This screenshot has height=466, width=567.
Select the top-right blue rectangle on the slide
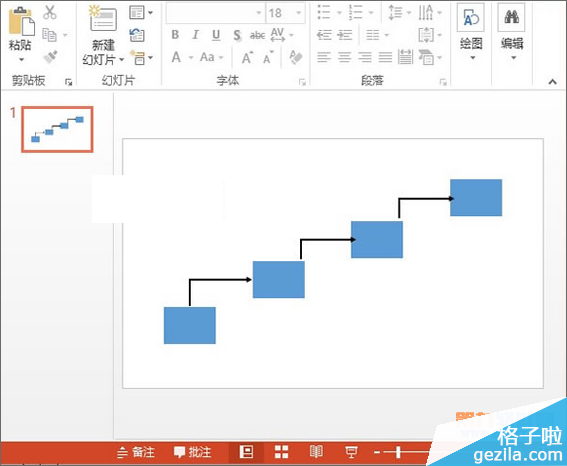pyautogui.click(x=476, y=197)
